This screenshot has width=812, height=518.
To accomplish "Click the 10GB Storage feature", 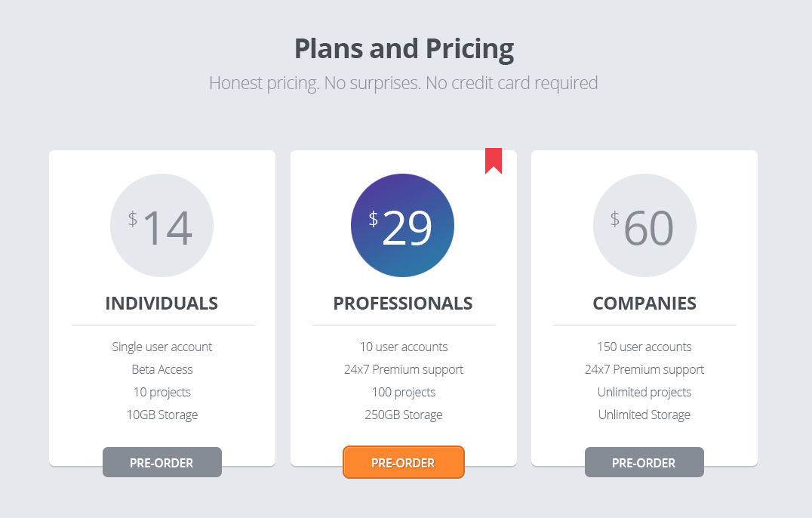I will coord(161,415).
